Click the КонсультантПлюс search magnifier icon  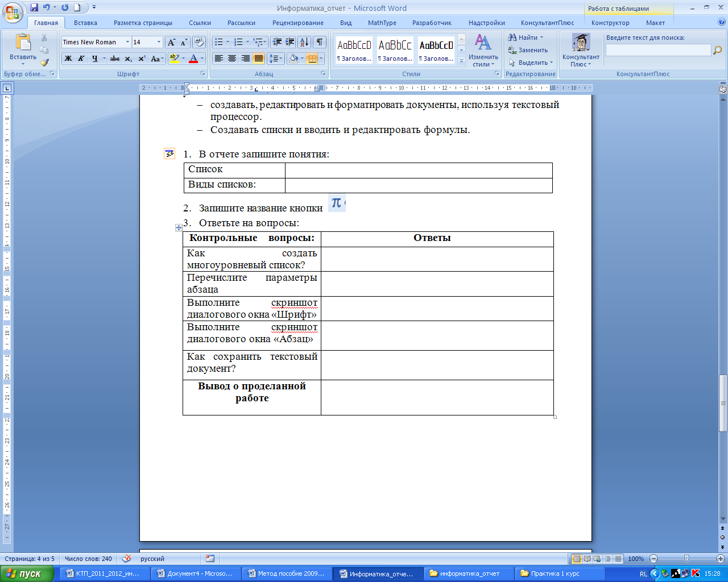(x=717, y=50)
